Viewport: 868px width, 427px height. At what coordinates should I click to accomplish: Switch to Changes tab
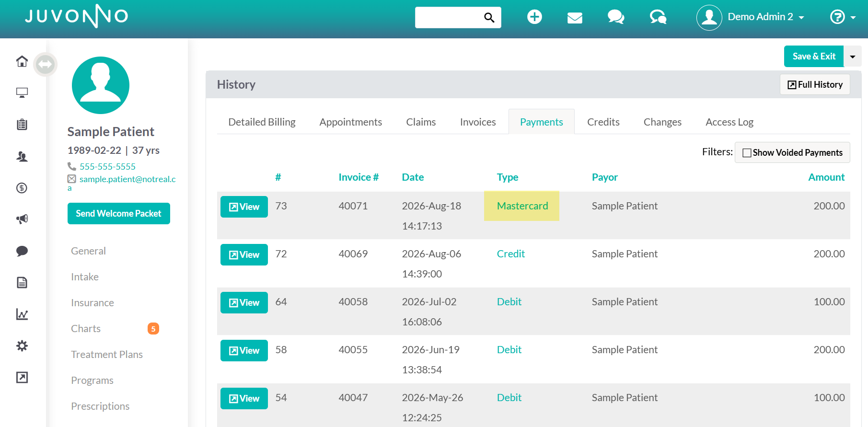pos(662,122)
